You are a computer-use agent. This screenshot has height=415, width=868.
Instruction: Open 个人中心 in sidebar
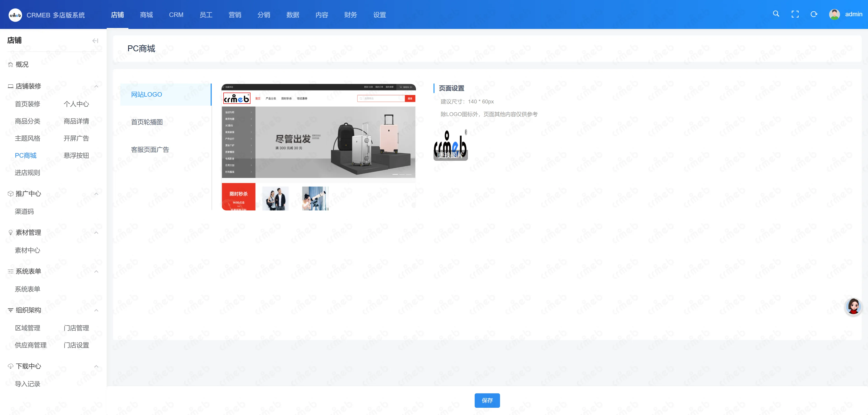[x=76, y=104]
